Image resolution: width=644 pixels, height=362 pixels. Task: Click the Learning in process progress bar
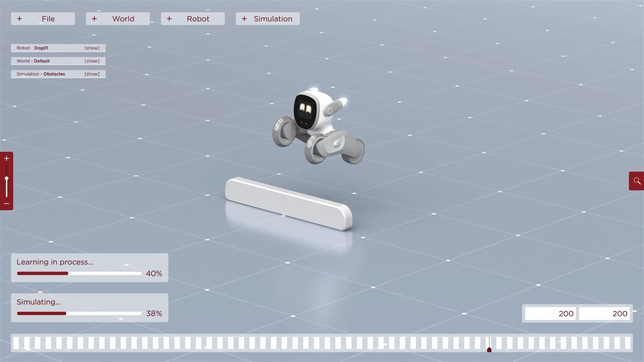(x=79, y=274)
